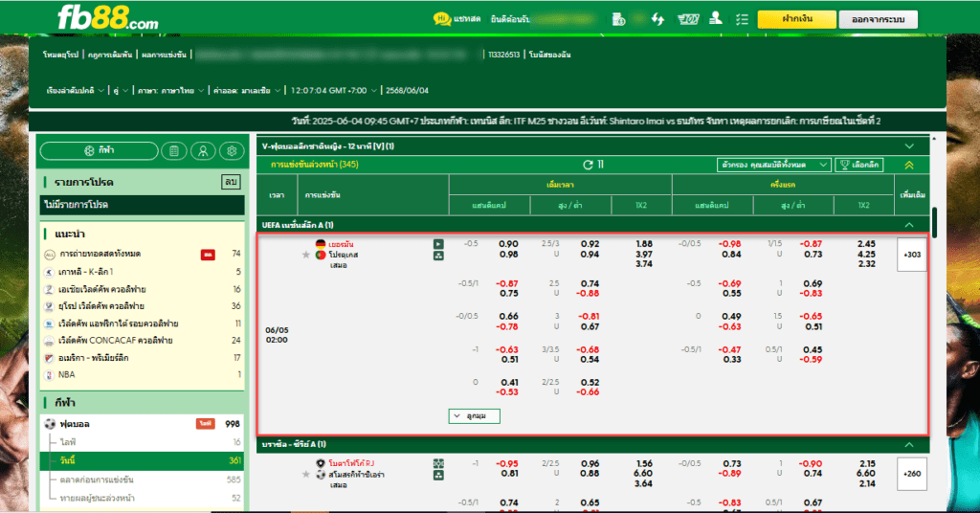Click the football sport category icon

(50, 424)
